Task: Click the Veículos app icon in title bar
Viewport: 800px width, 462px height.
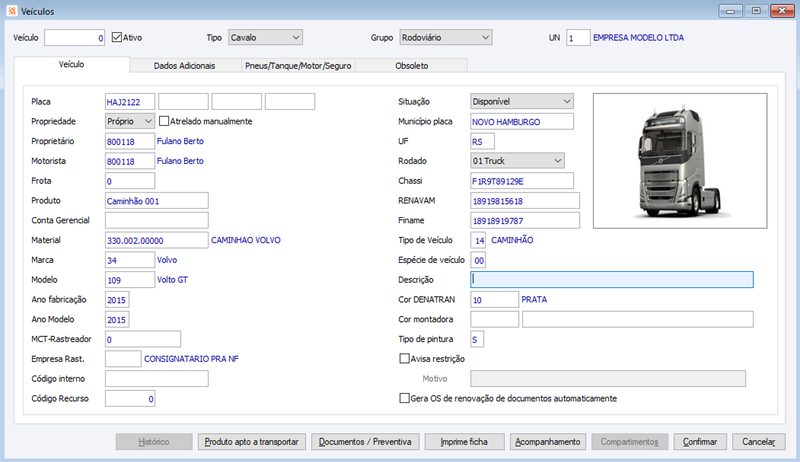Action: [x=12, y=11]
